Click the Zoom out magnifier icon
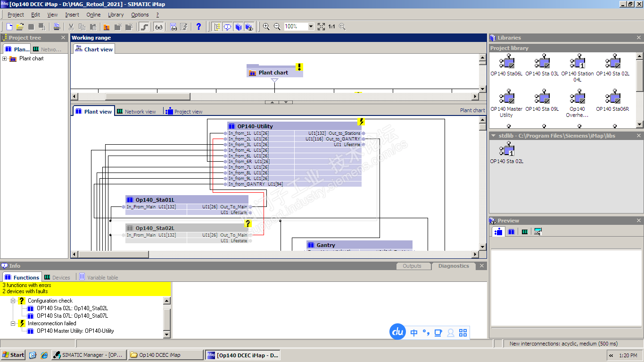 pyautogui.click(x=277, y=27)
